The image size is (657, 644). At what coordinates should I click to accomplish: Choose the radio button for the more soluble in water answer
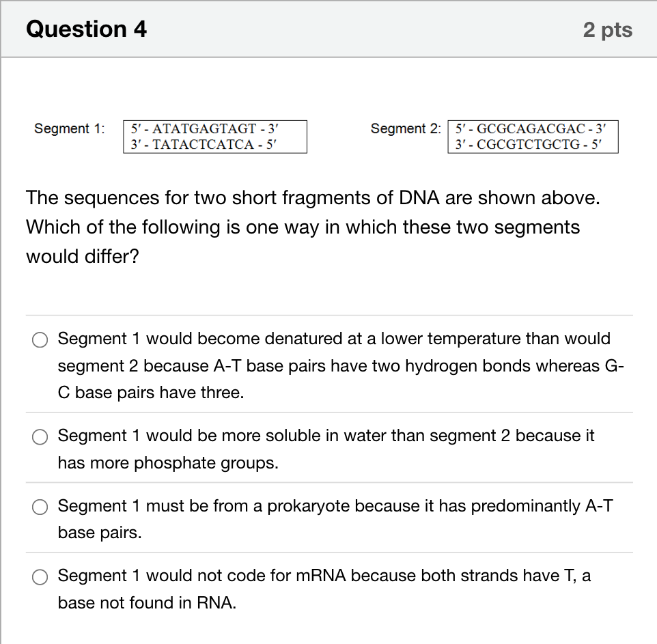tap(40, 436)
